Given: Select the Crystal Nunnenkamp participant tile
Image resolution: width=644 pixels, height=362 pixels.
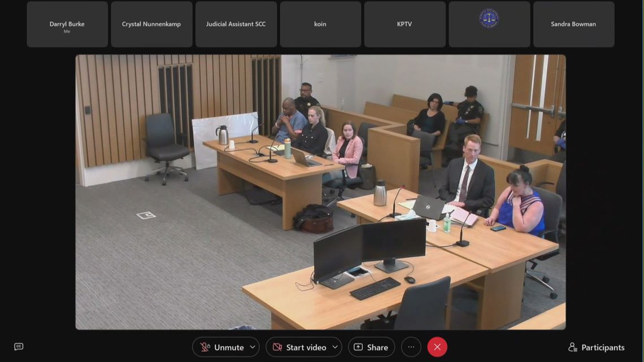Looking at the screenshot, I should coord(151,24).
